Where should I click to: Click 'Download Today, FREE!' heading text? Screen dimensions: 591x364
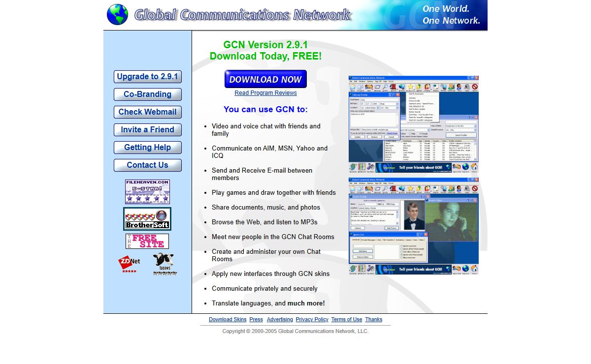coord(265,57)
